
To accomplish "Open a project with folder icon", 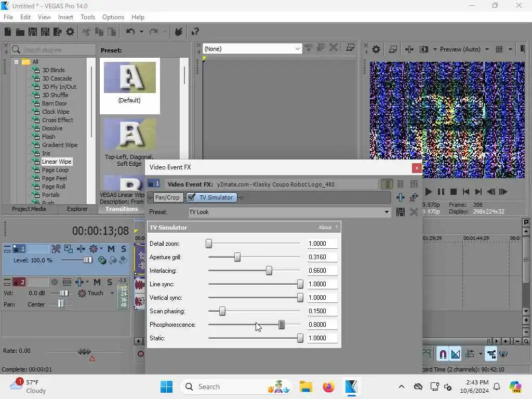I will (x=20, y=32).
